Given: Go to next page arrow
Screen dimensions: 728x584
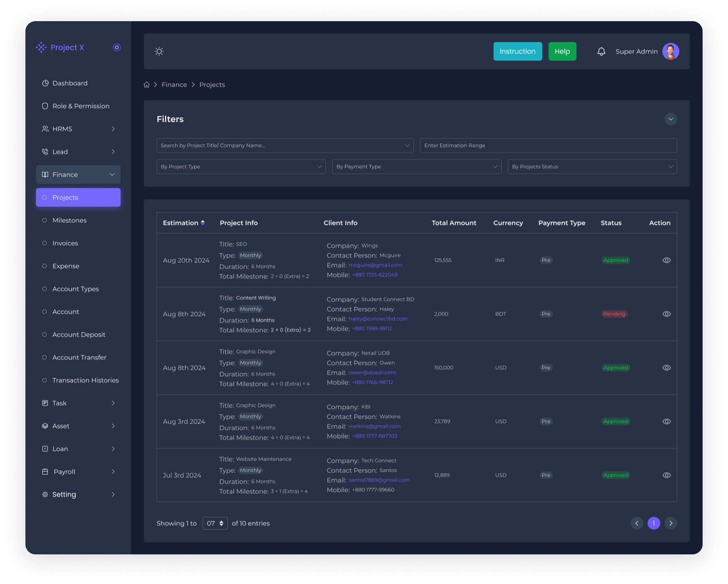Looking at the screenshot, I should (671, 523).
